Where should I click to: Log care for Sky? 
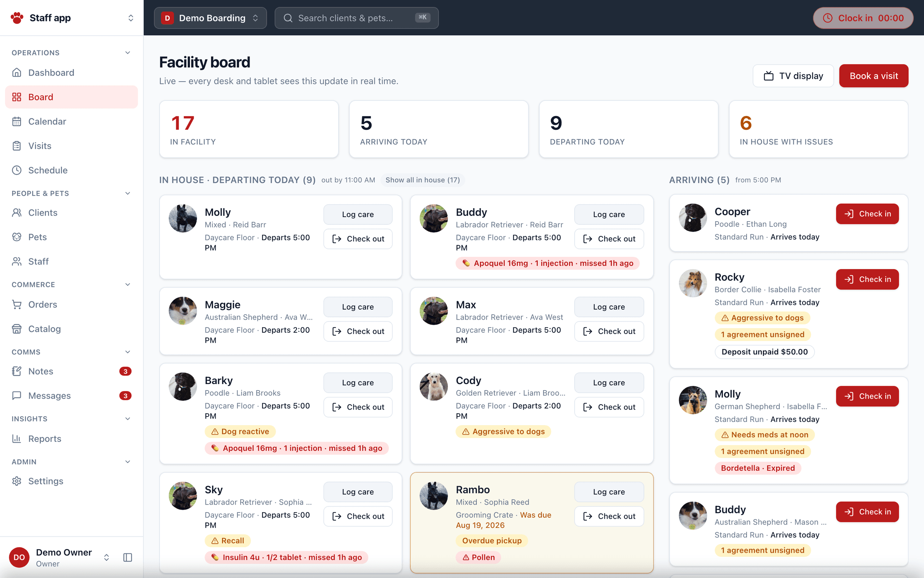tap(358, 492)
